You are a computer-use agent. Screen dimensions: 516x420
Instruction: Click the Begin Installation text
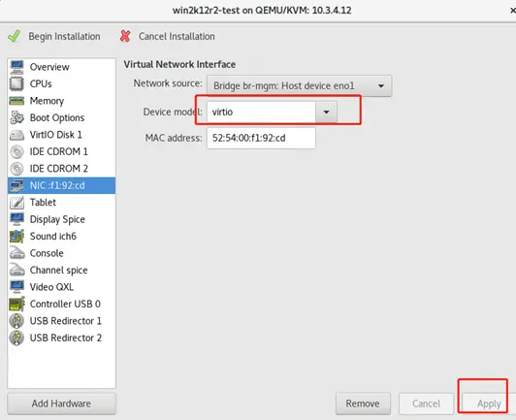click(64, 37)
